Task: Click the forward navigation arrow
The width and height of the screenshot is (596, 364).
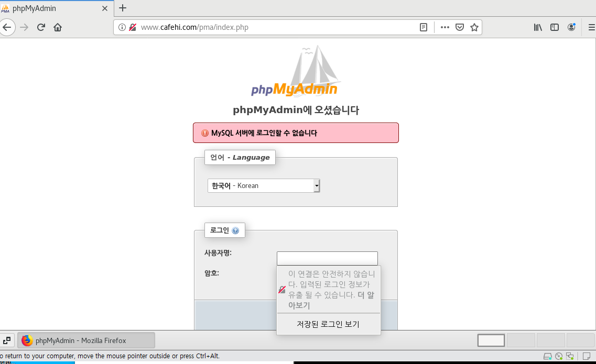Action: [x=24, y=27]
